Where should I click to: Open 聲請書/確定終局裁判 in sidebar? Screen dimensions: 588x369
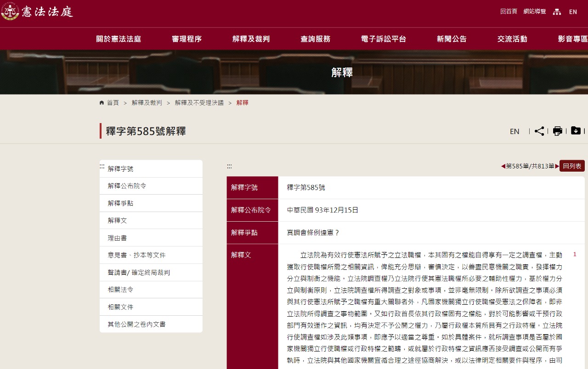click(x=151, y=273)
